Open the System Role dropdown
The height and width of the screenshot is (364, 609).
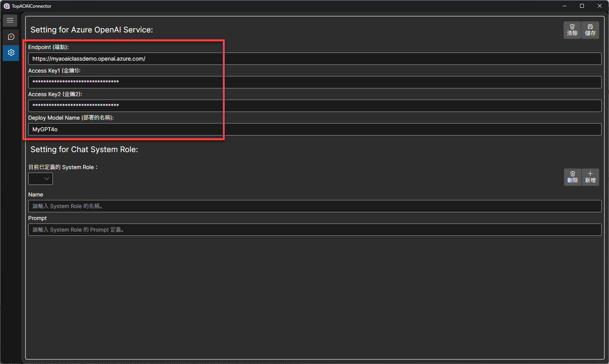[x=41, y=179]
